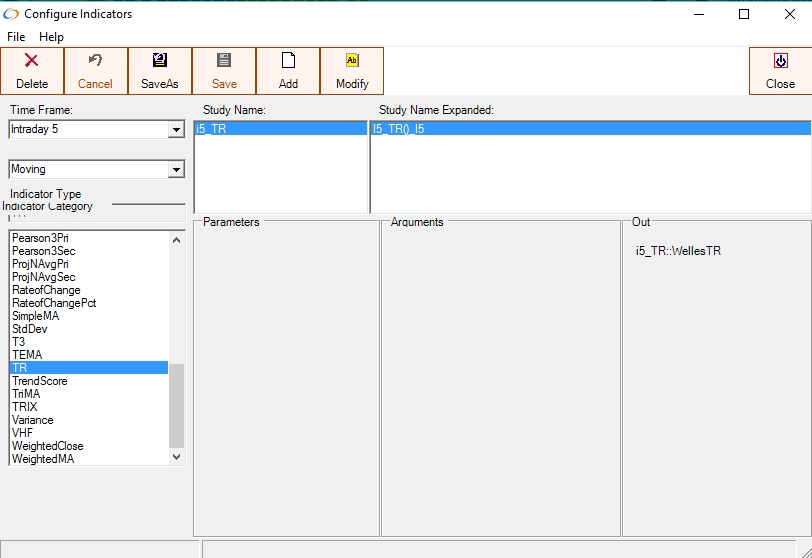This screenshot has height=558, width=812.
Task: Close the dialog with Close icon
Action: coord(780,61)
